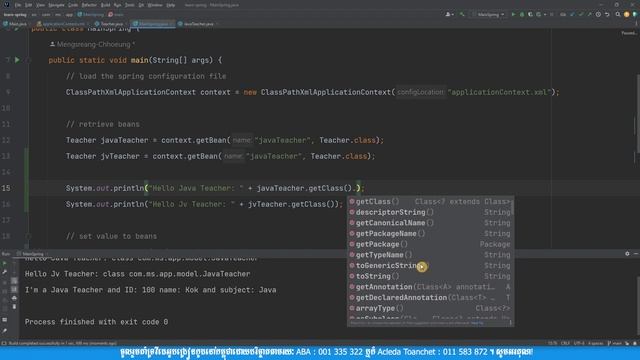Image resolution: width=640 pixels, height=360 pixels.
Task: Click print icon in Run console toolbar
Action: (x=14, y=298)
